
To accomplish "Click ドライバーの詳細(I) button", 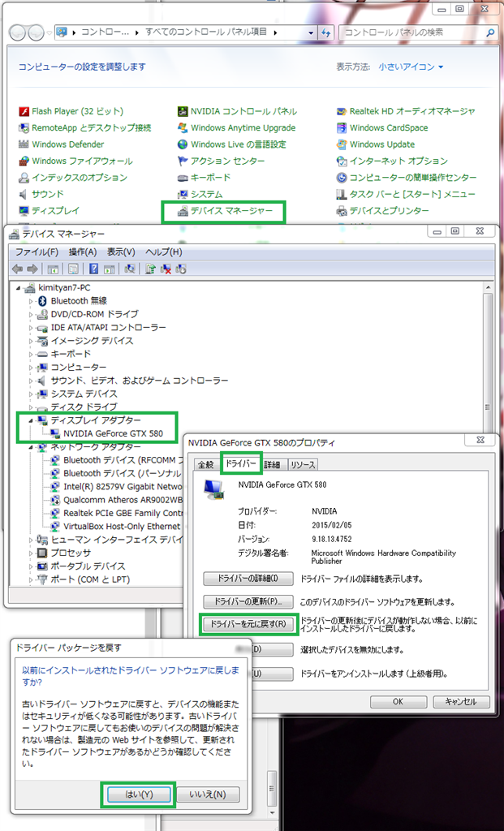I will [248, 578].
